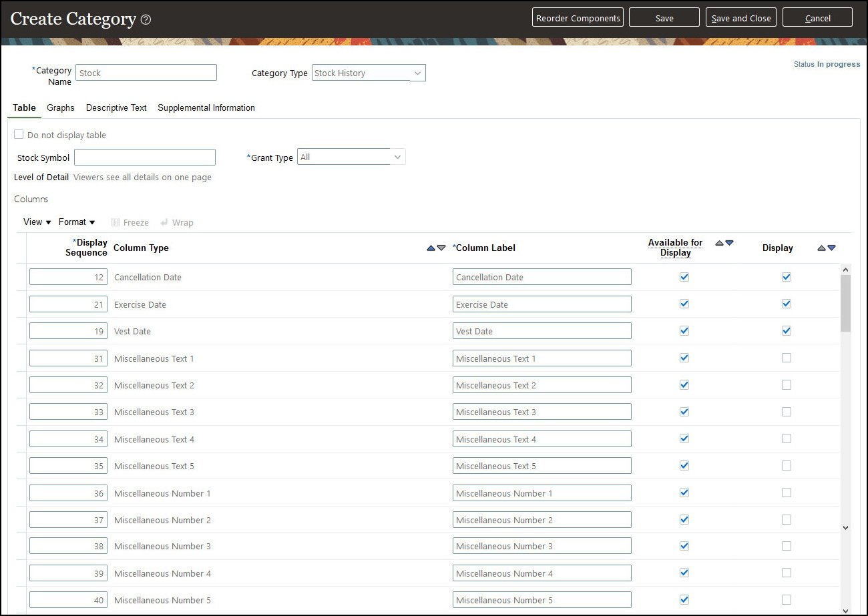Image resolution: width=868 pixels, height=616 pixels.
Task: Focus Display Sequence field showing 21
Action: click(x=68, y=304)
